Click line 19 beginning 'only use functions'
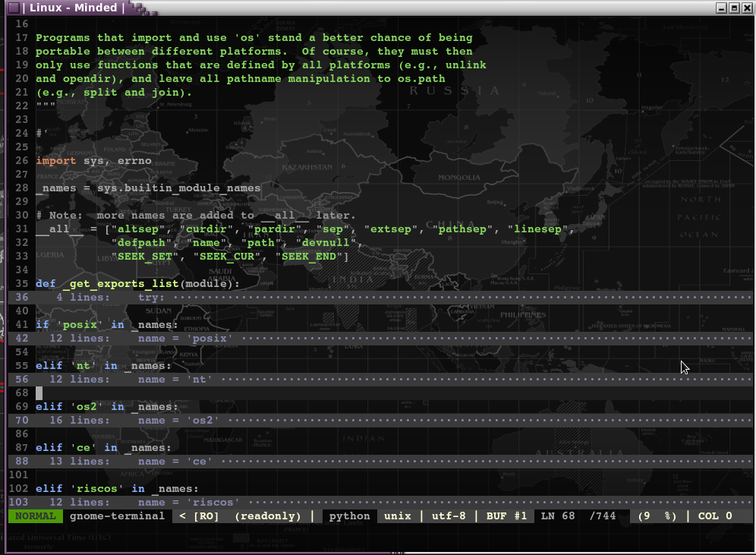This screenshot has height=555, width=756. point(261,65)
